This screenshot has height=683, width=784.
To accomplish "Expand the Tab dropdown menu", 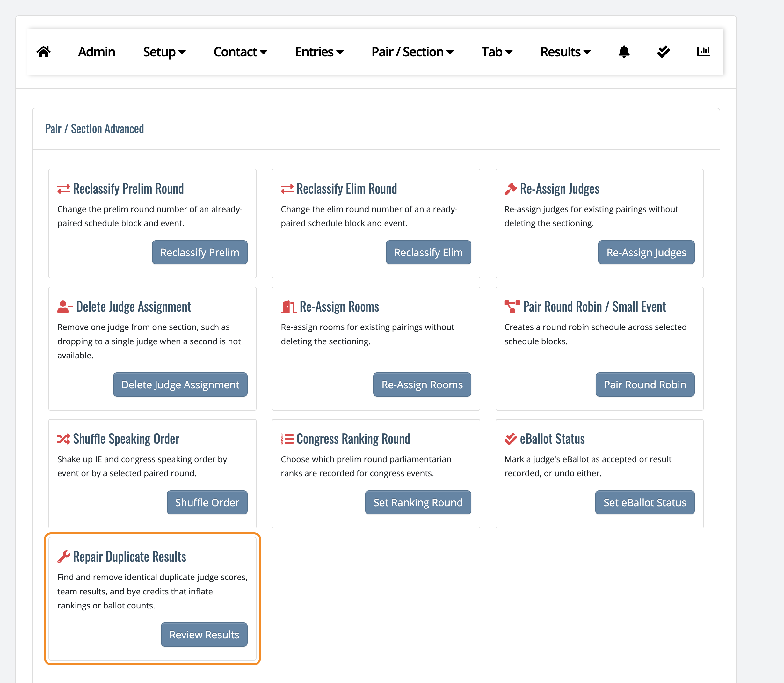I will pyautogui.click(x=497, y=52).
